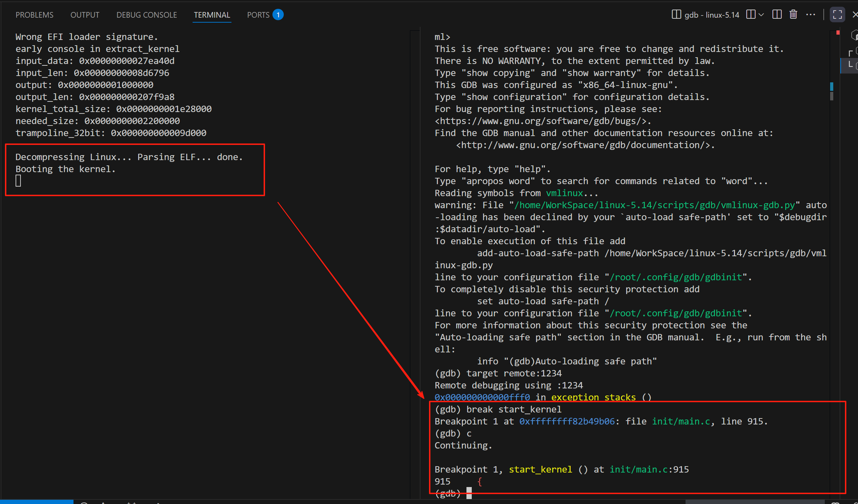Click the input_data value 0x00000000027ea40d

(127, 61)
